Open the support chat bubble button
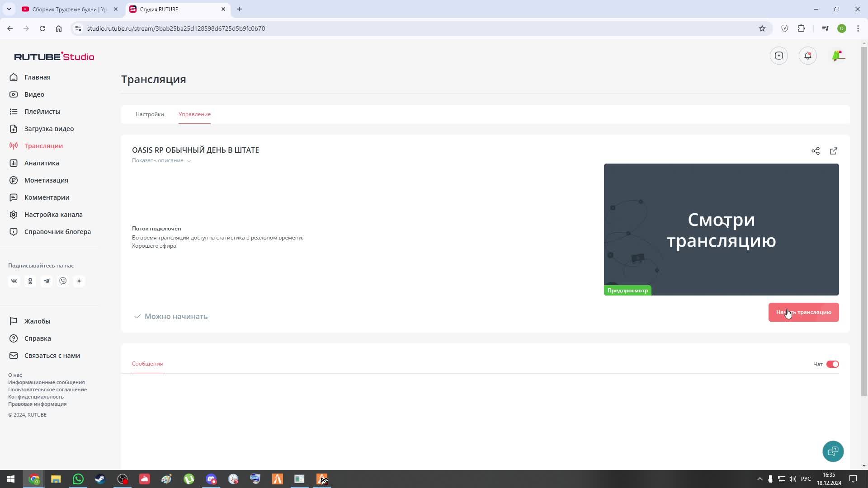 (833, 451)
